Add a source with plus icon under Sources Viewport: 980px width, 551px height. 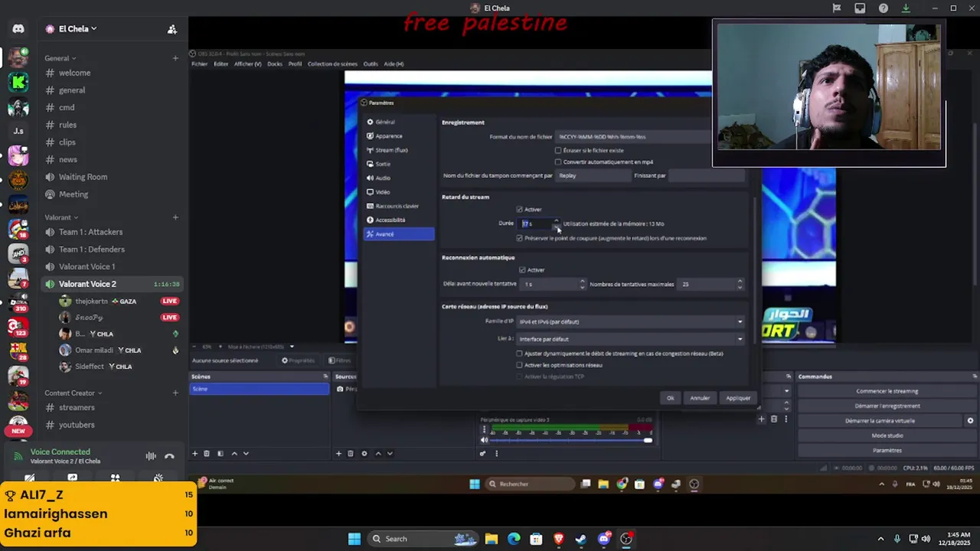click(x=338, y=454)
